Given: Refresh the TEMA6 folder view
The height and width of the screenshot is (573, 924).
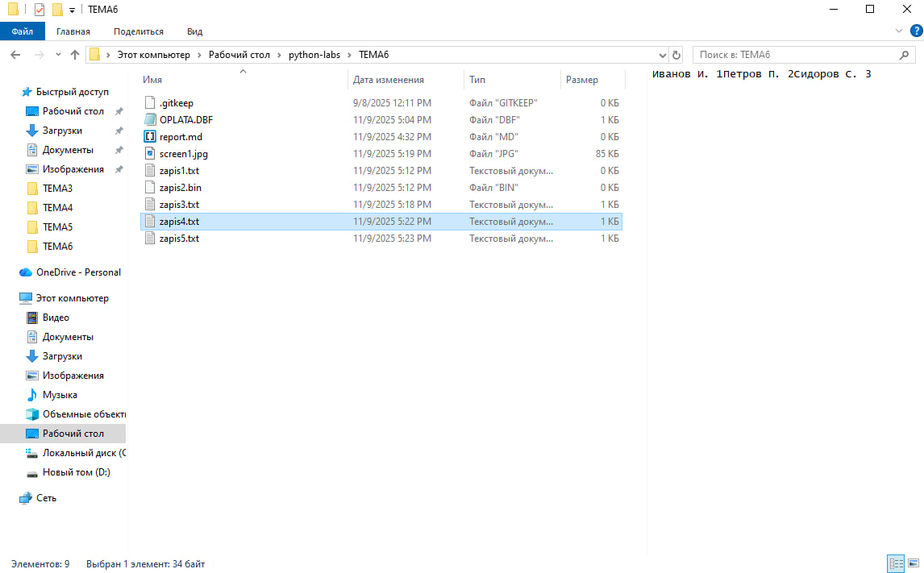Looking at the screenshot, I should (x=676, y=55).
